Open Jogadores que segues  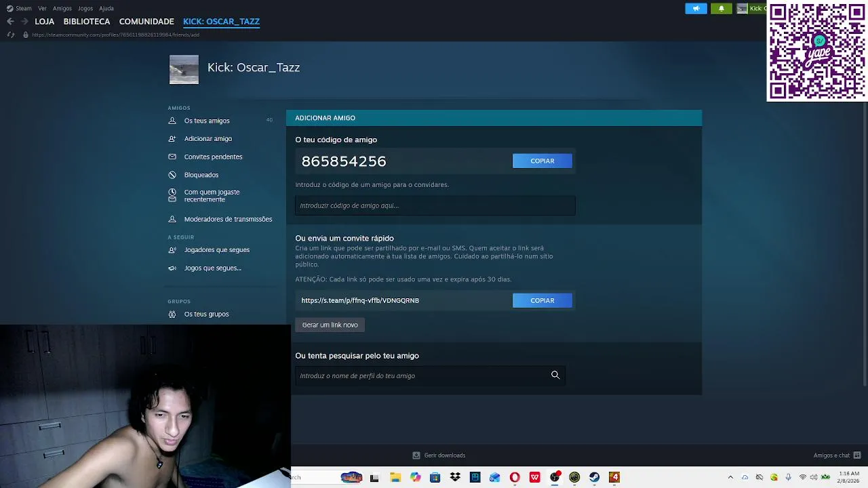pyautogui.click(x=217, y=249)
